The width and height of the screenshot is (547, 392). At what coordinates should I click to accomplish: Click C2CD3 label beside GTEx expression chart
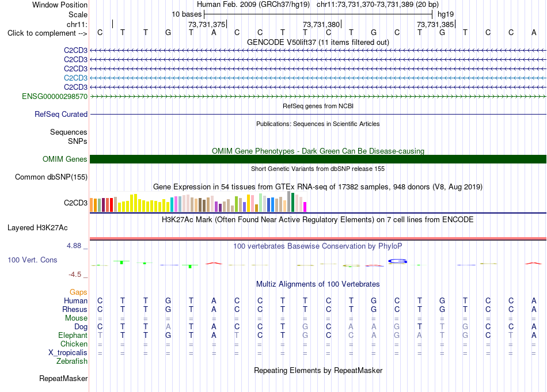coord(75,203)
